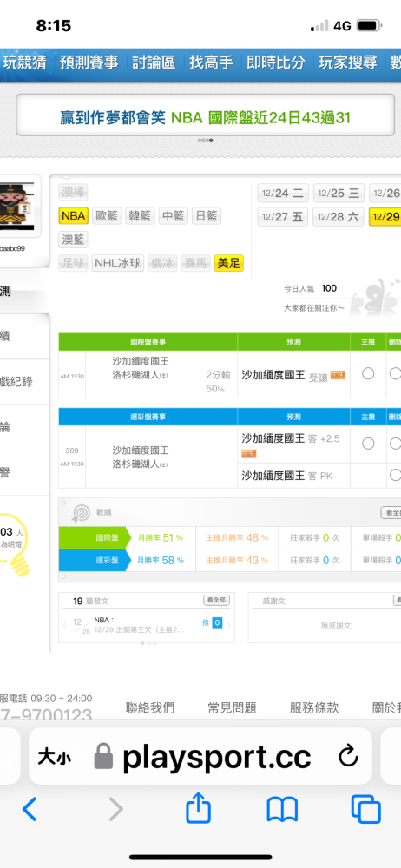
Task: Tap 主推月勝率 48 % value
Action: coord(237,537)
